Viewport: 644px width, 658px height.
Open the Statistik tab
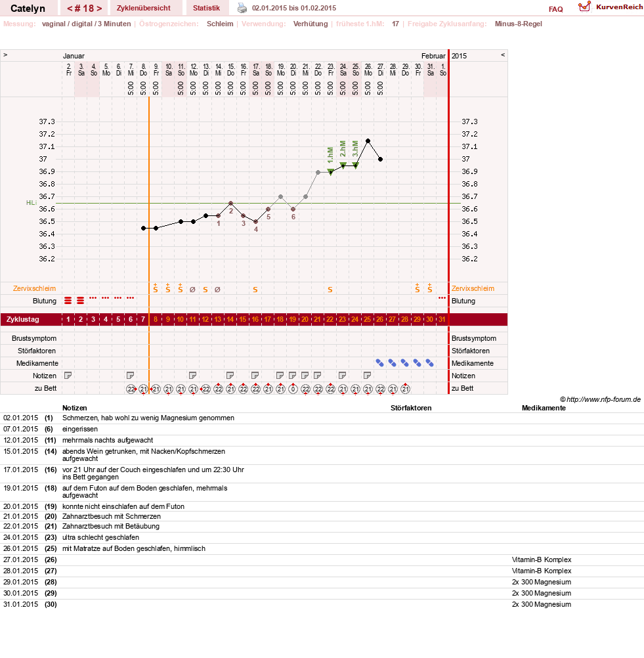click(206, 8)
